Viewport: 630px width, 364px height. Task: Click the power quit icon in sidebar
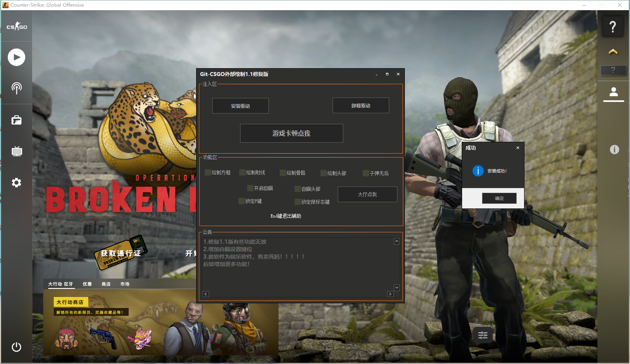[16, 347]
